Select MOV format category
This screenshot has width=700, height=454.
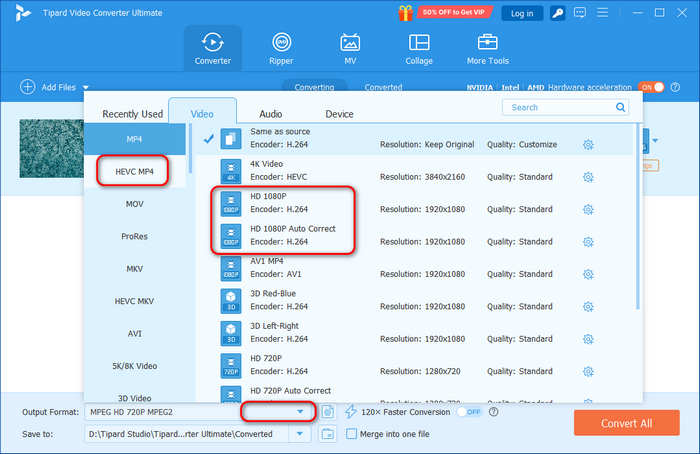tap(134, 204)
